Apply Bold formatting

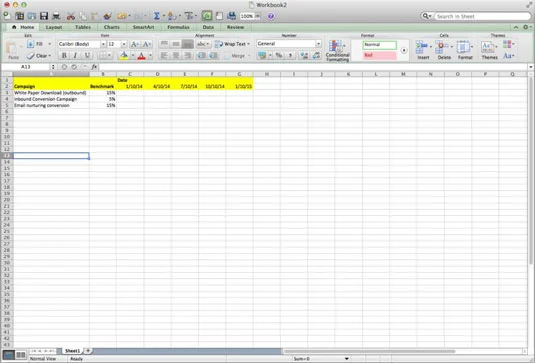pyautogui.click(x=64, y=55)
